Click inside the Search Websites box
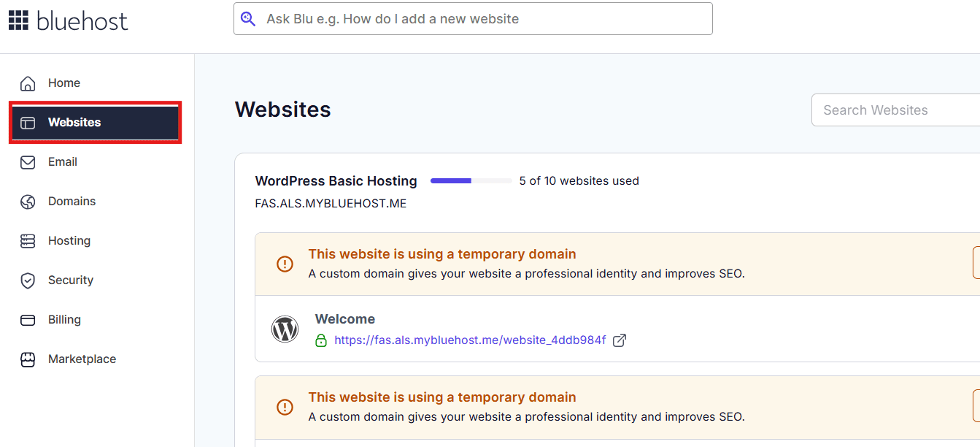 point(898,110)
